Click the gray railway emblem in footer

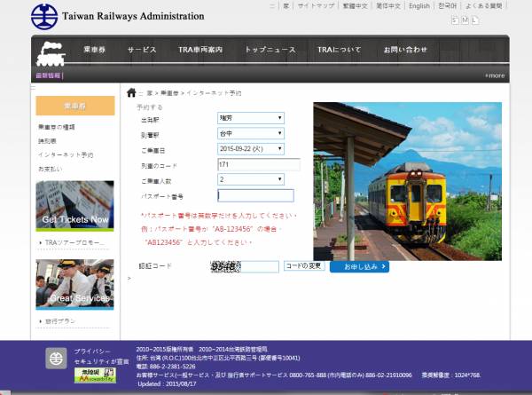pos(56,358)
